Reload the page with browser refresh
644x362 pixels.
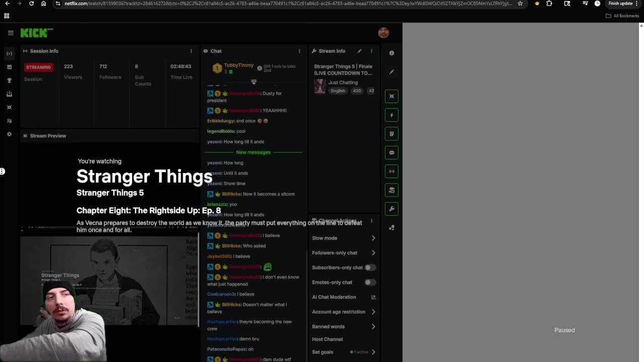click(x=31, y=4)
